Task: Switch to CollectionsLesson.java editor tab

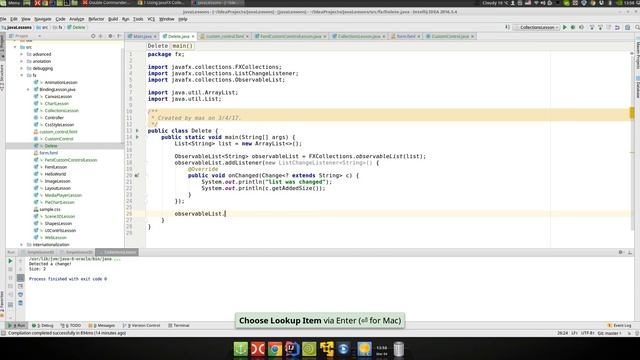Action: pyautogui.click(x=359, y=36)
